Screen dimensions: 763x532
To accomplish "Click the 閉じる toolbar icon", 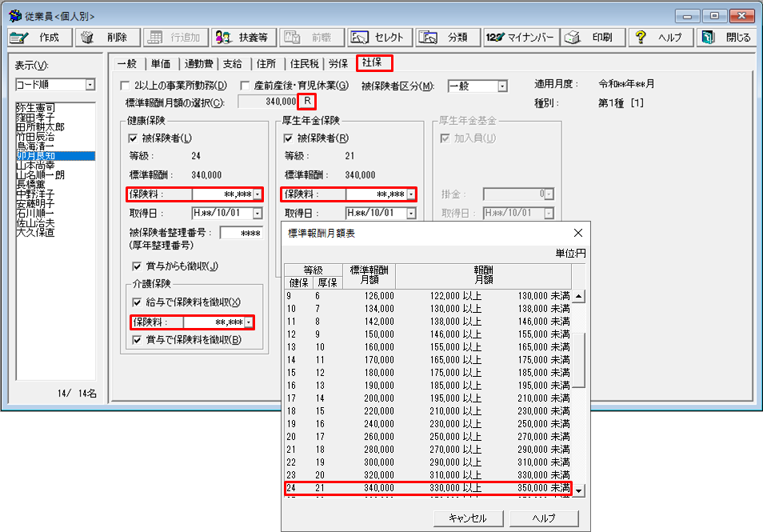I will (708, 38).
